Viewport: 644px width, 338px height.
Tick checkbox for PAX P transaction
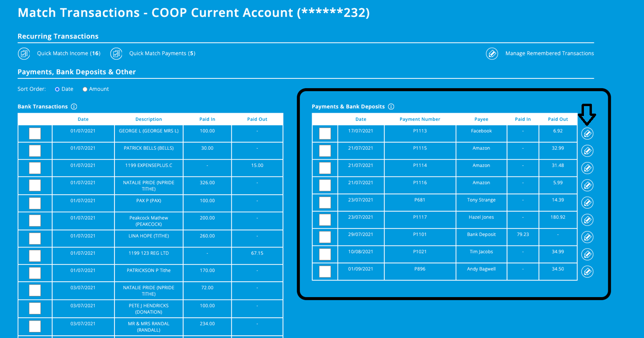pos(35,203)
